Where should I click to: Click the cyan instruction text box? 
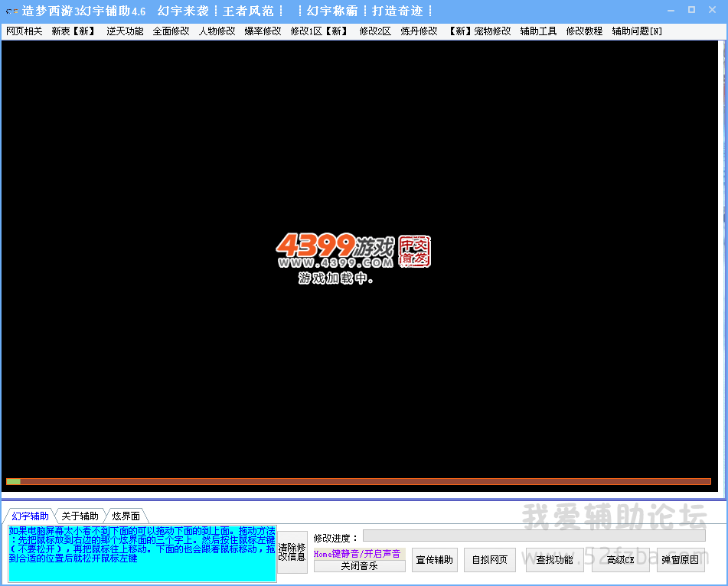(x=142, y=554)
